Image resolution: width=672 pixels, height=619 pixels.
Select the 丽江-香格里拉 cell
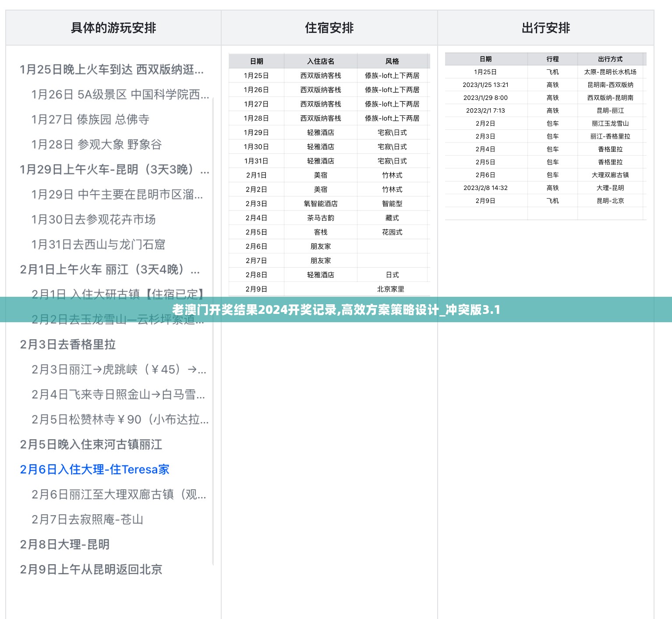pos(610,136)
